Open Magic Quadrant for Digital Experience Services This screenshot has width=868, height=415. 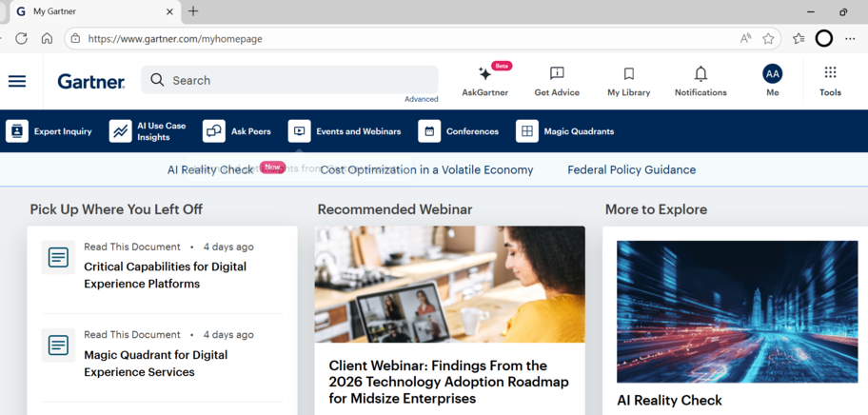(155, 363)
